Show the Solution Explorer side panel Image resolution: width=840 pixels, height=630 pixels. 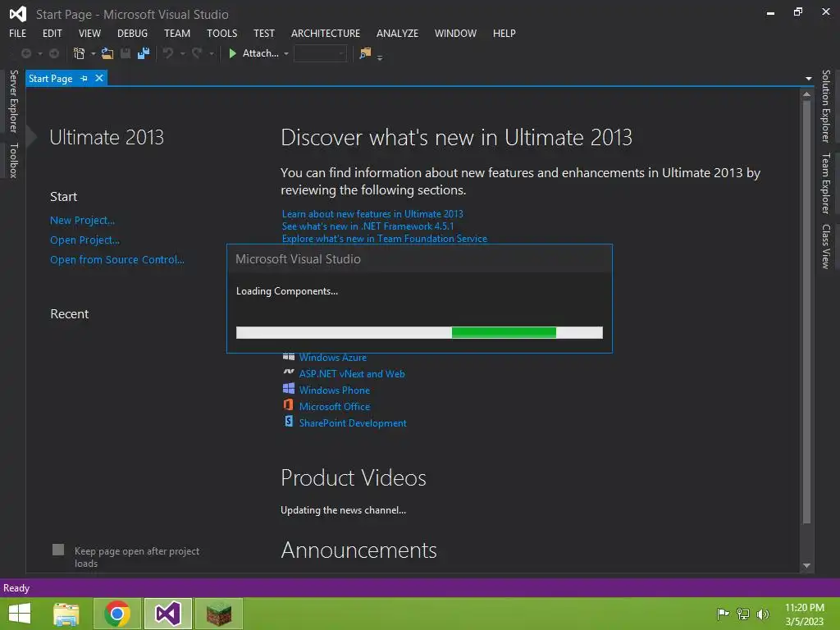[x=826, y=106]
